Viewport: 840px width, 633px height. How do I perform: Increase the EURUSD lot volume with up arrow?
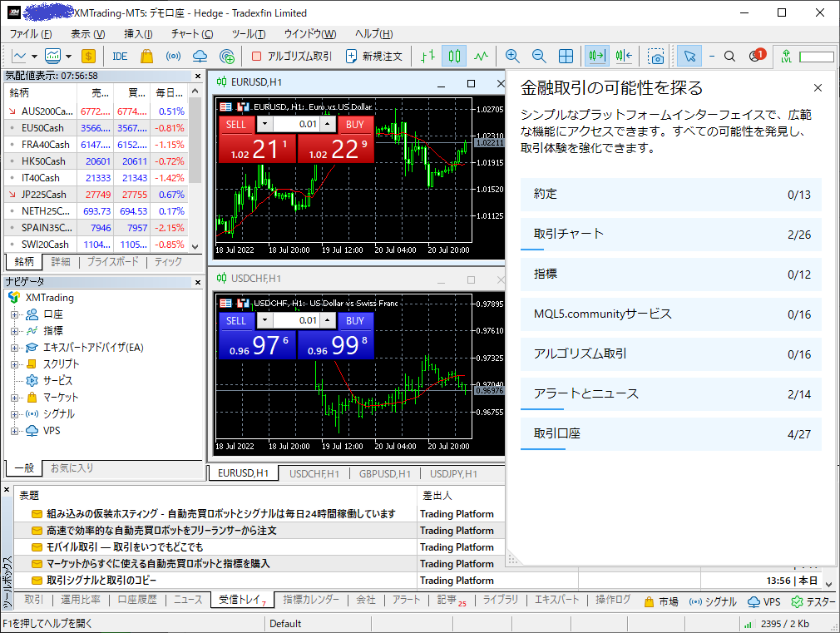(x=328, y=124)
